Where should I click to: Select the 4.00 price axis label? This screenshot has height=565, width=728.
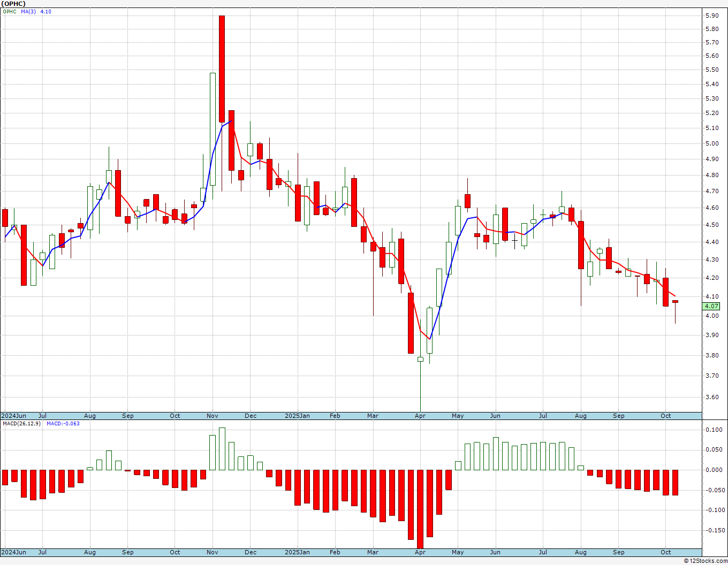tap(712, 316)
